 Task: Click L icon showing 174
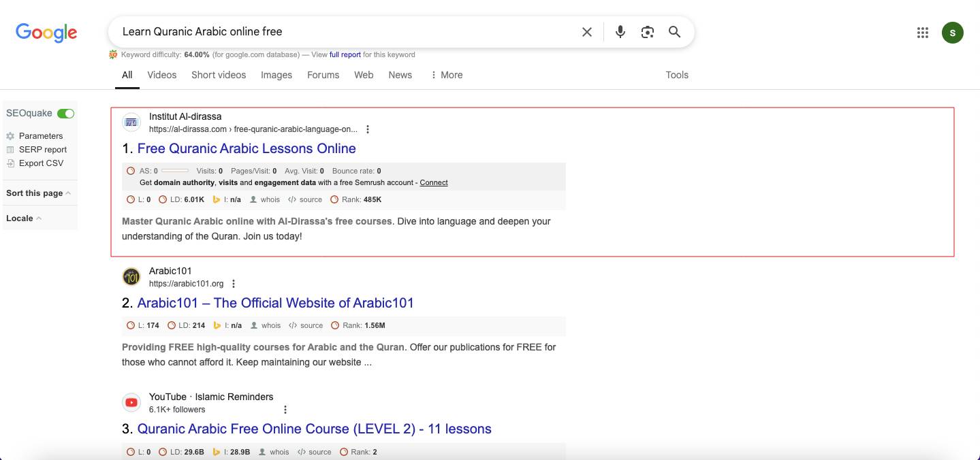(x=131, y=325)
